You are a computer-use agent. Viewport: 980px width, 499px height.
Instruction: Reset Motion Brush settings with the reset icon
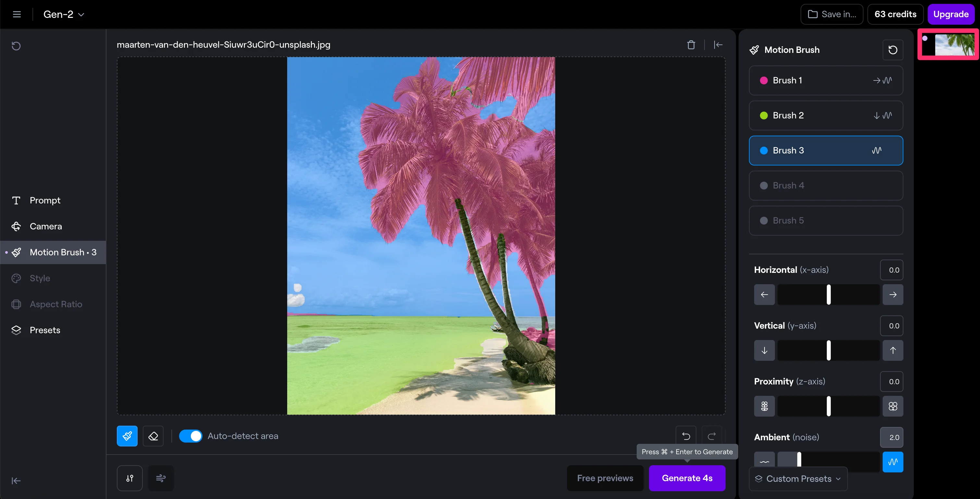892,50
